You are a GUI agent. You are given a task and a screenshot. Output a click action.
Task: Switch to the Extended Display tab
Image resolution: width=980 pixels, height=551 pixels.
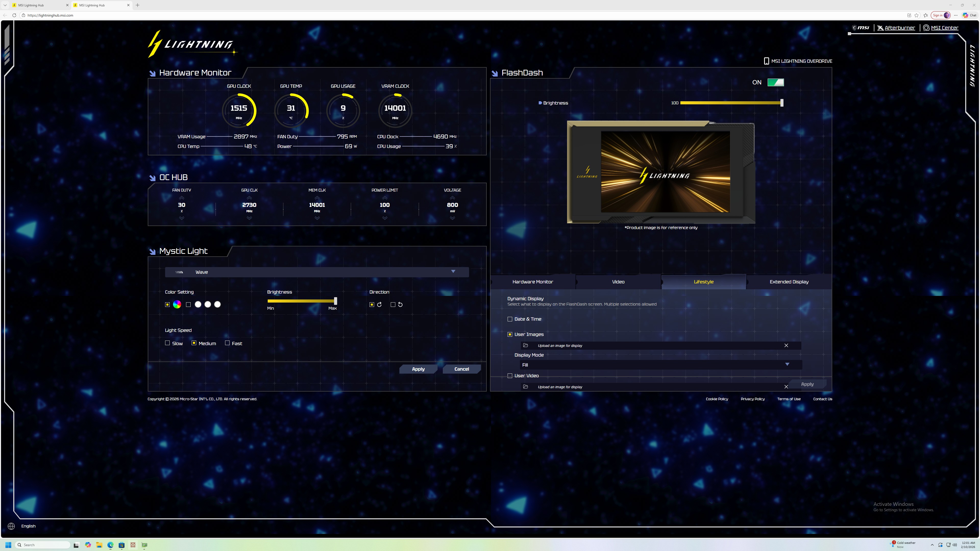pos(789,282)
